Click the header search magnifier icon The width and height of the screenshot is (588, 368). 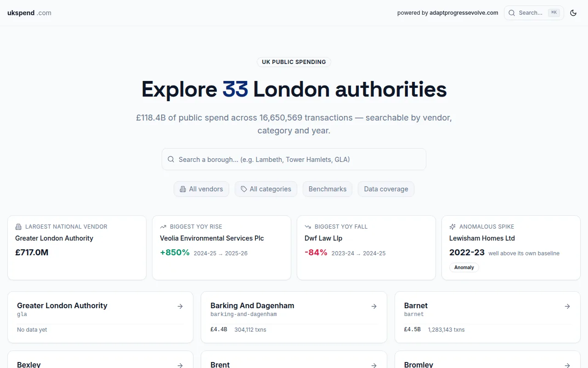click(512, 13)
